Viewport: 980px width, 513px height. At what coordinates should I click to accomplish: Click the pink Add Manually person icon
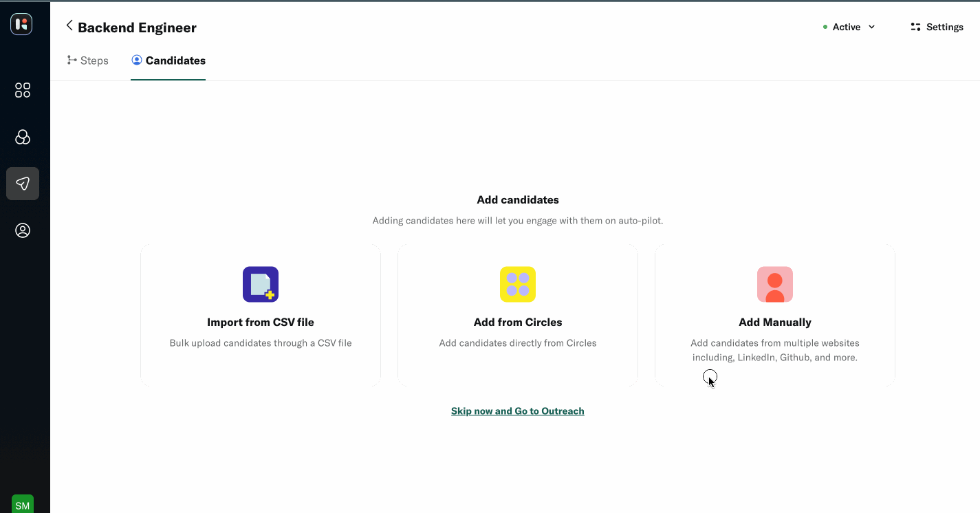[774, 284]
